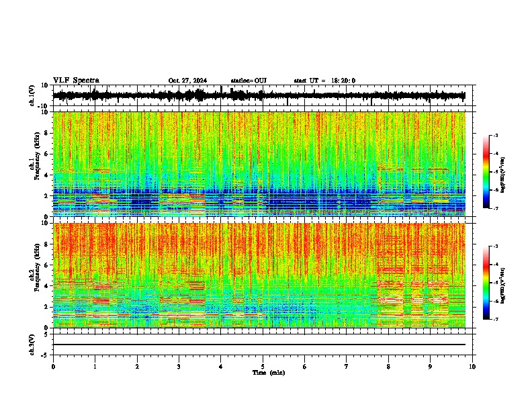532x411 pixels.
Task: Click the '-4' label on ch.2 colorbar
Action: point(495,265)
